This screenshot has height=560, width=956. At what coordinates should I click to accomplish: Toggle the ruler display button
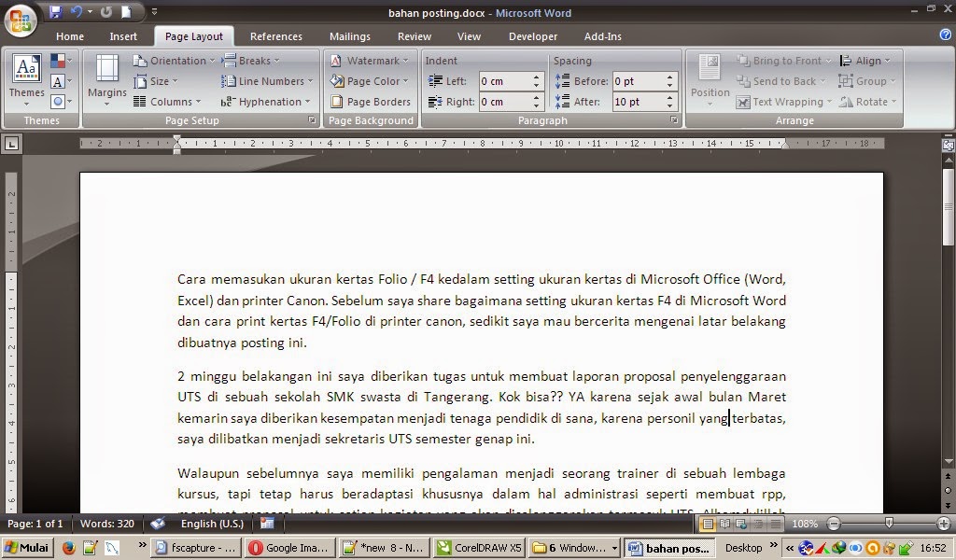coord(949,145)
